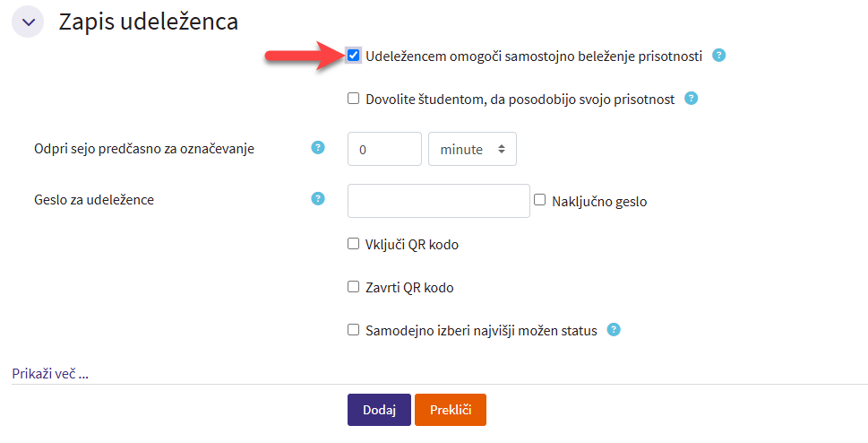Click the 'Naključno geslo' label text
The height and width of the screenshot is (443, 868).
coord(599,202)
